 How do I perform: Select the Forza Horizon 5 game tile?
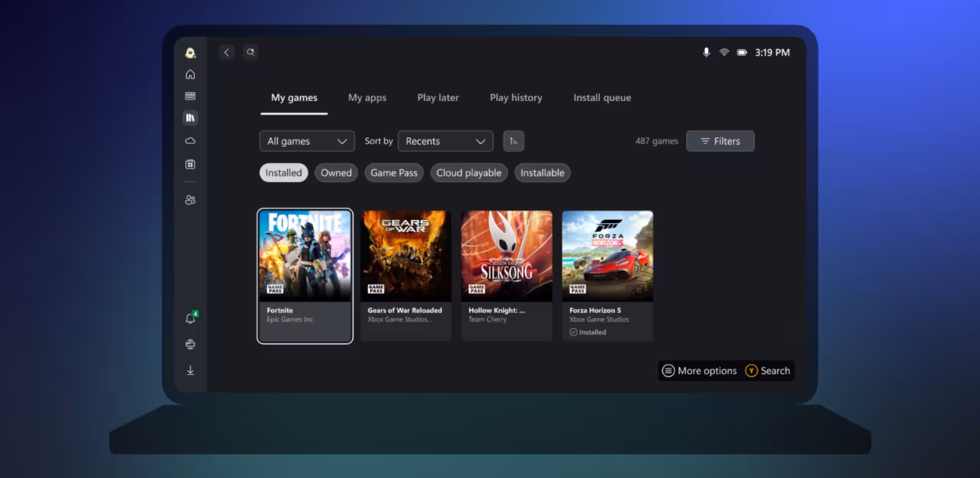(x=607, y=275)
